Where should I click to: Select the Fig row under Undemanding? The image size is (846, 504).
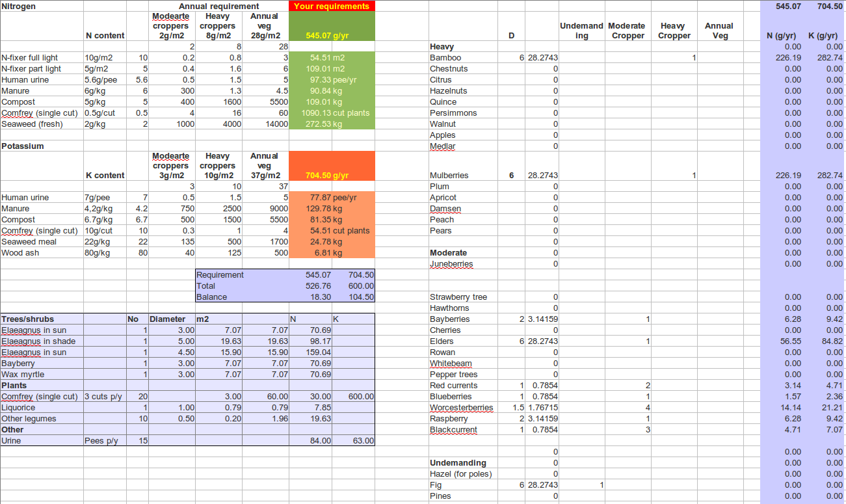point(437,484)
